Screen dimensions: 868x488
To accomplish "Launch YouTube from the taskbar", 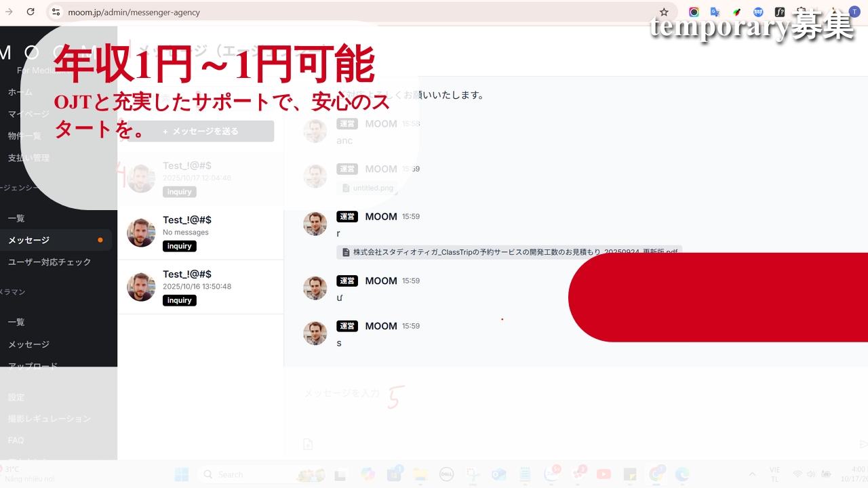I will (x=604, y=474).
